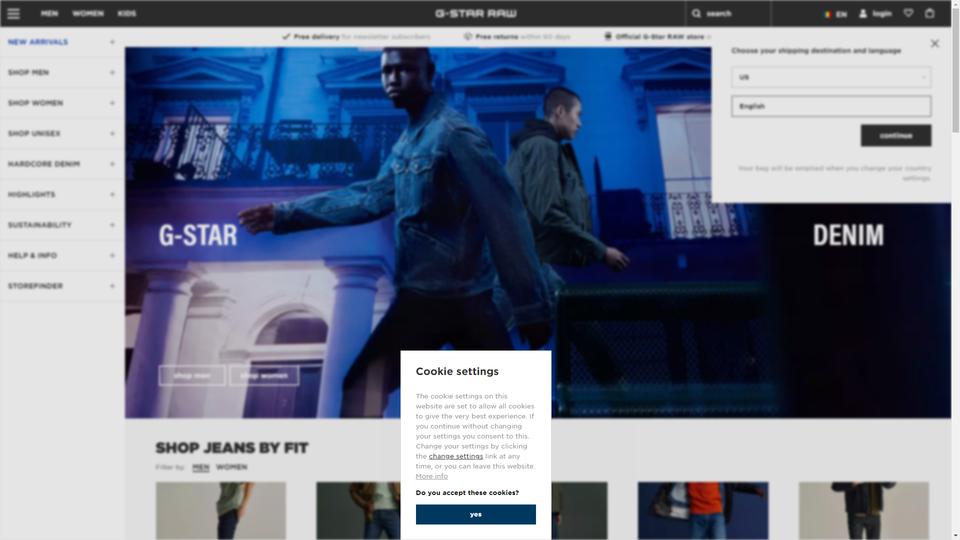
Task: Click the G-Star RAW logo
Action: pos(476,13)
